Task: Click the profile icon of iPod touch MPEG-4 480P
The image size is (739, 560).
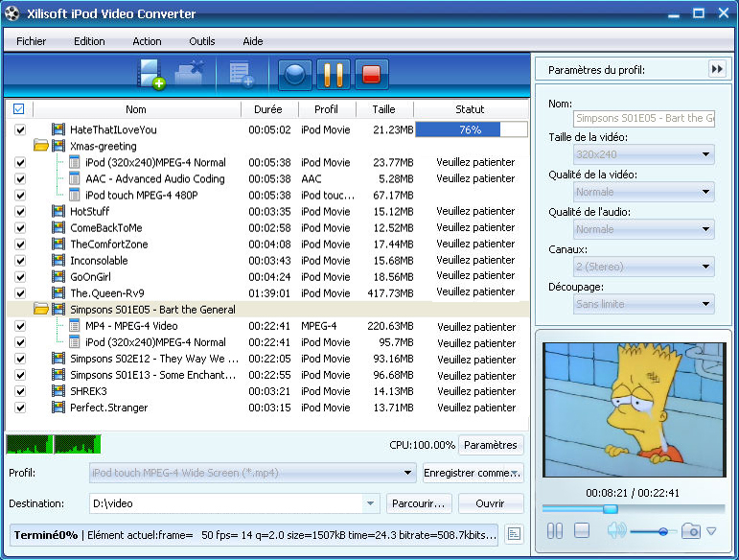Action: click(74, 195)
